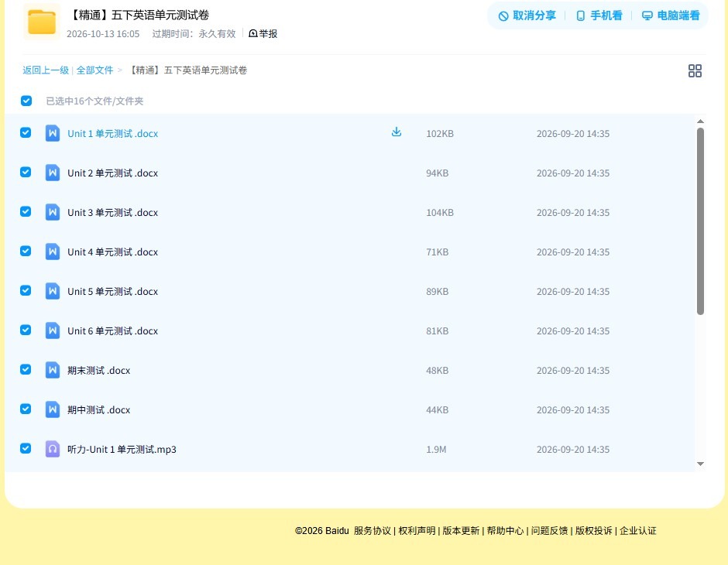Go back via 返回上一级 link
This screenshot has height=565, width=728.
46,70
